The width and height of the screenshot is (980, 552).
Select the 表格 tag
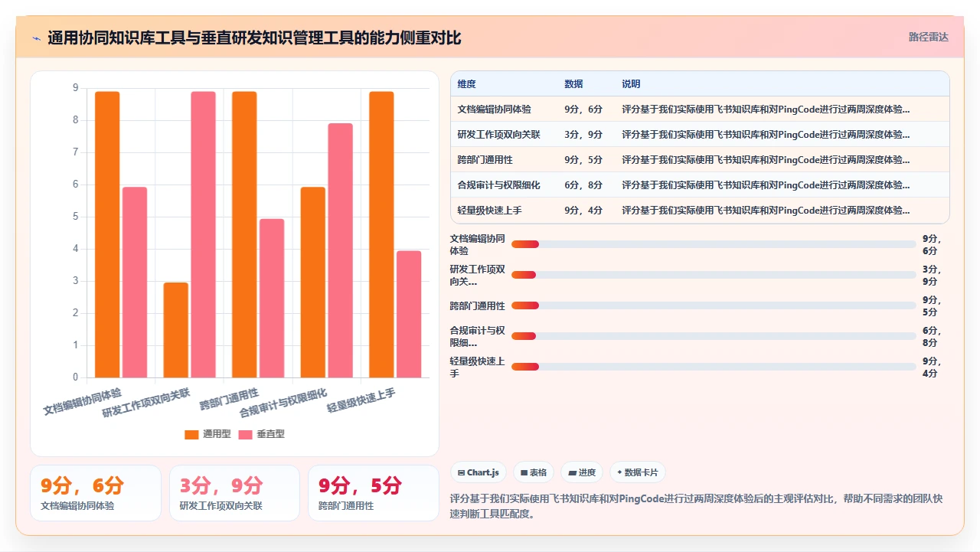pyautogui.click(x=533, y=472)
